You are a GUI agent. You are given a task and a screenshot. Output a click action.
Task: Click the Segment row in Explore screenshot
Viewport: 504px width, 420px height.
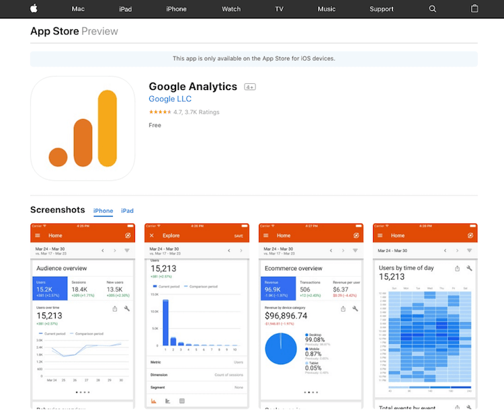coord(197,388)
